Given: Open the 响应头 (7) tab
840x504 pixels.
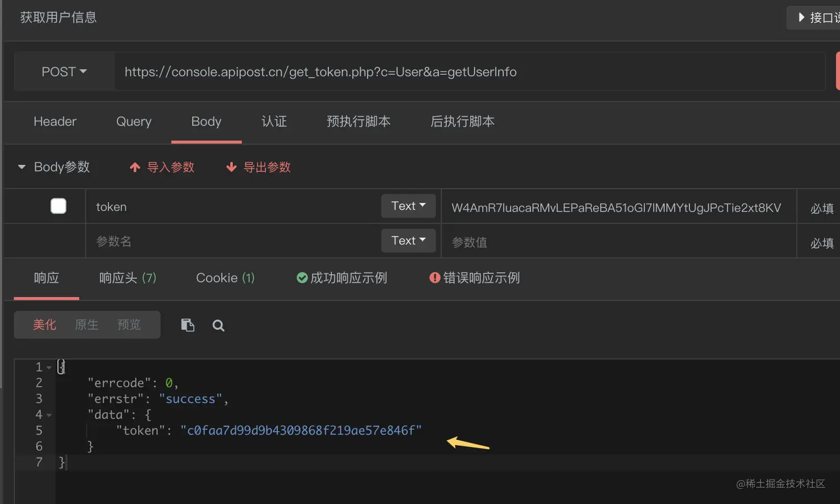Looking at the screenshot, I should point(128,278).
